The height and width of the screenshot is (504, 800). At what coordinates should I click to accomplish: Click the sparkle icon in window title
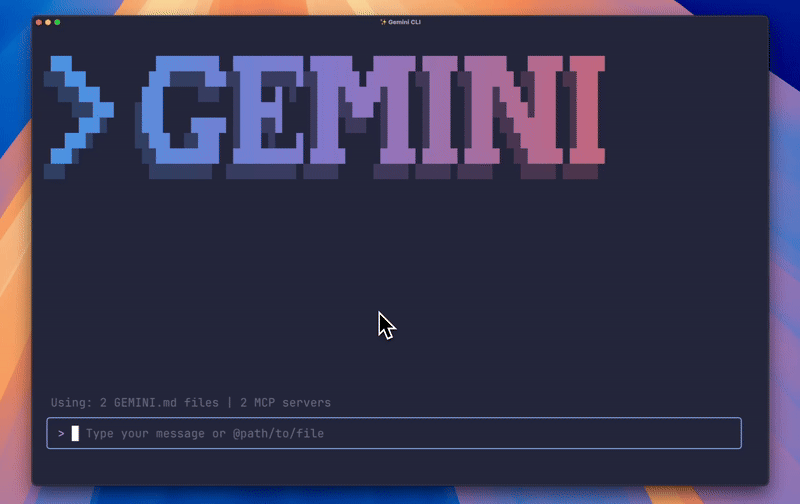coord(383,22)
